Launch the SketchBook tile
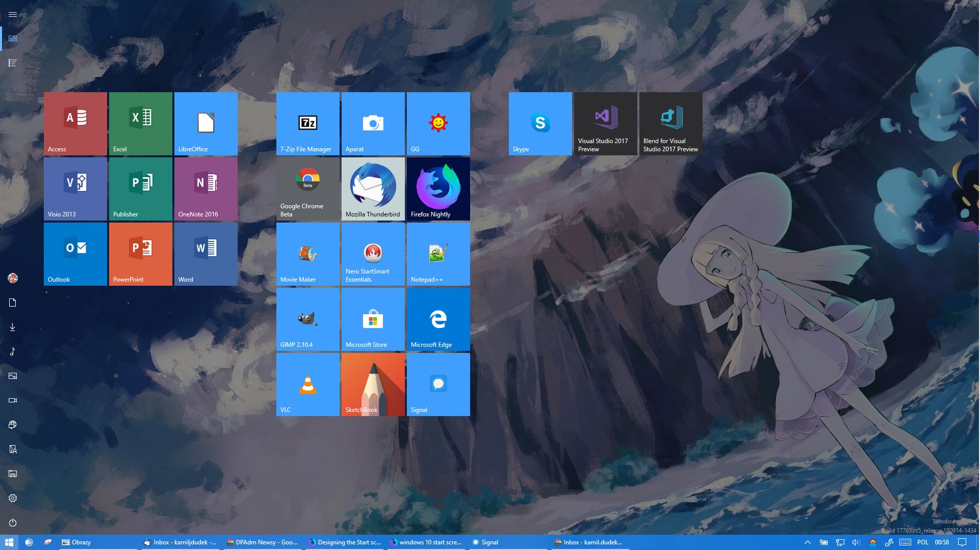 pos(373,384)
